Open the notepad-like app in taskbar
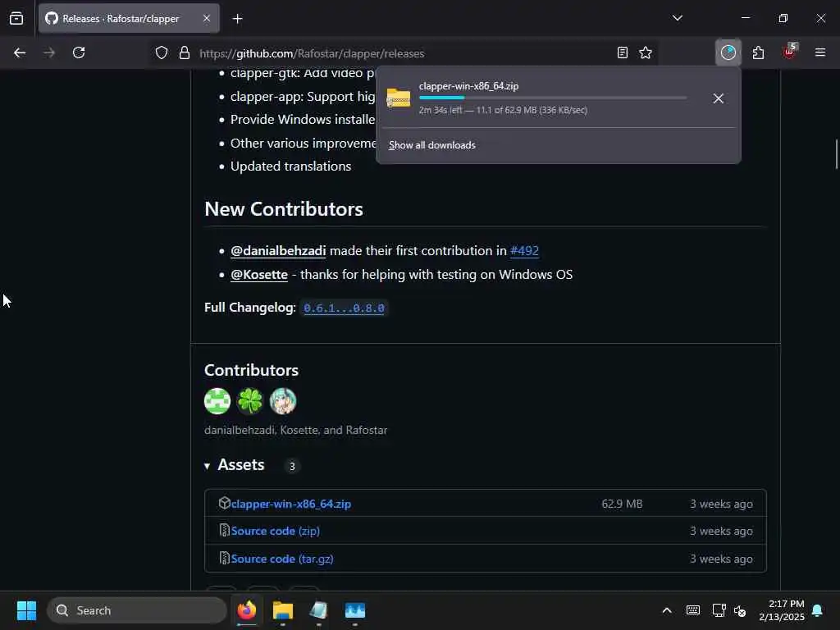 point(318,610)
